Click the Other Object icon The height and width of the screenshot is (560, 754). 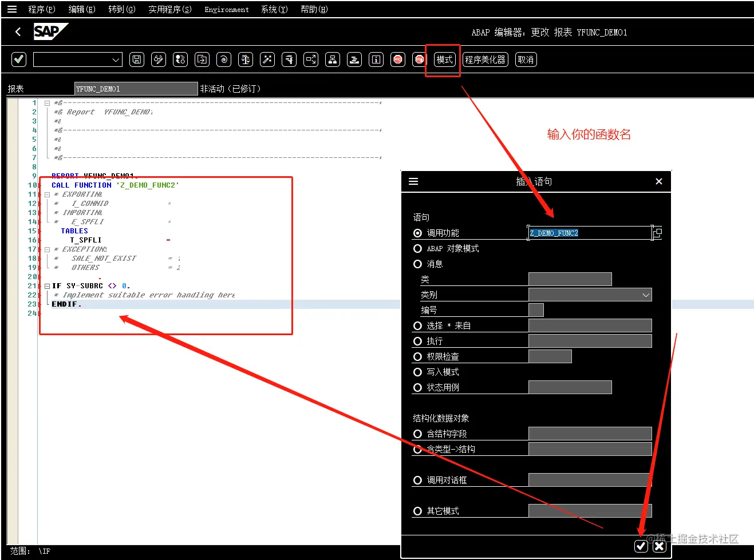click(202, 59)
